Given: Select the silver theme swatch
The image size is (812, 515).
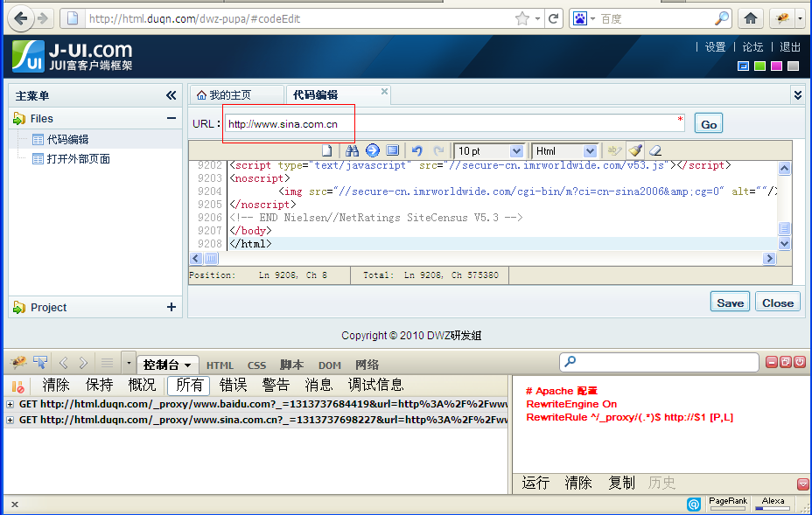Looking at the screenshot, I should (x=793, y=66).
